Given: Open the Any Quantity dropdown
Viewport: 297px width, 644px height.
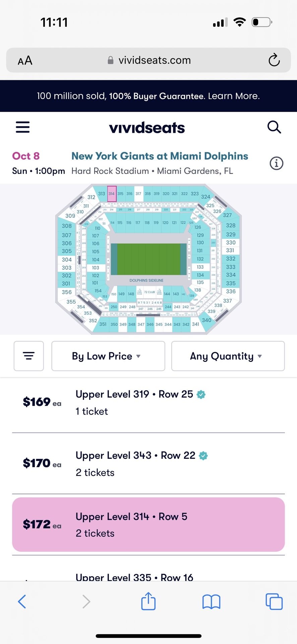Looking at the screenshot, I should click(228, 356).
